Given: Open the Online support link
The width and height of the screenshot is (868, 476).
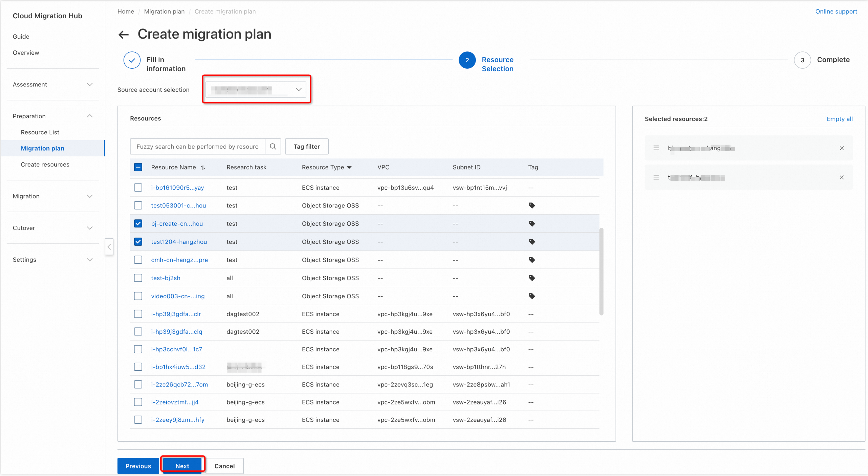Looking at the screenshot, I should tap(836, 12).
